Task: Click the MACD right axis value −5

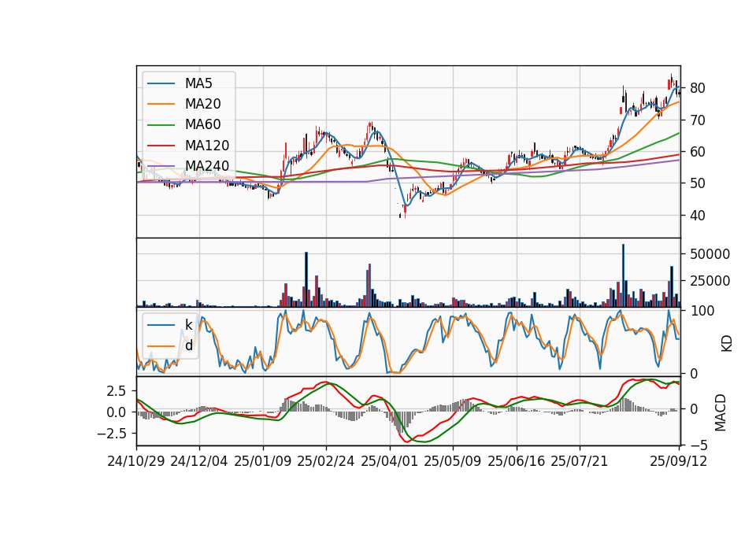Action: click(x=697, y=445)
